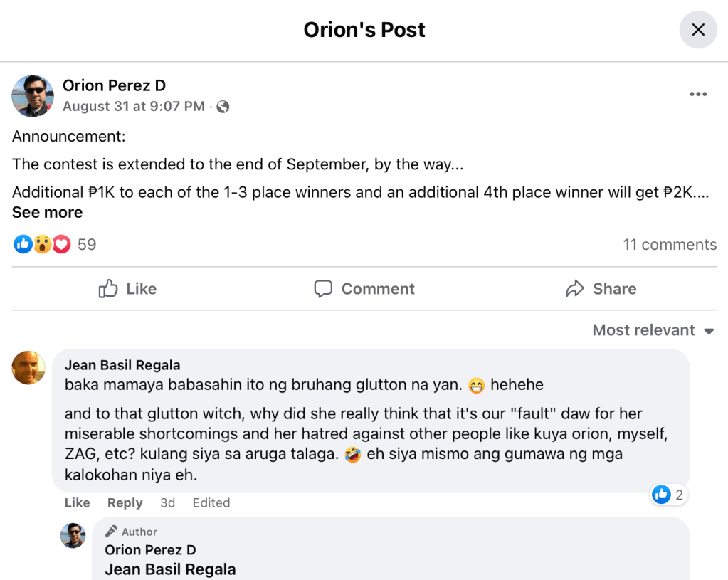View edit history via Edited link
This screenshot has height=580, width=728.
pyautogui.click(x=211, y=502)
